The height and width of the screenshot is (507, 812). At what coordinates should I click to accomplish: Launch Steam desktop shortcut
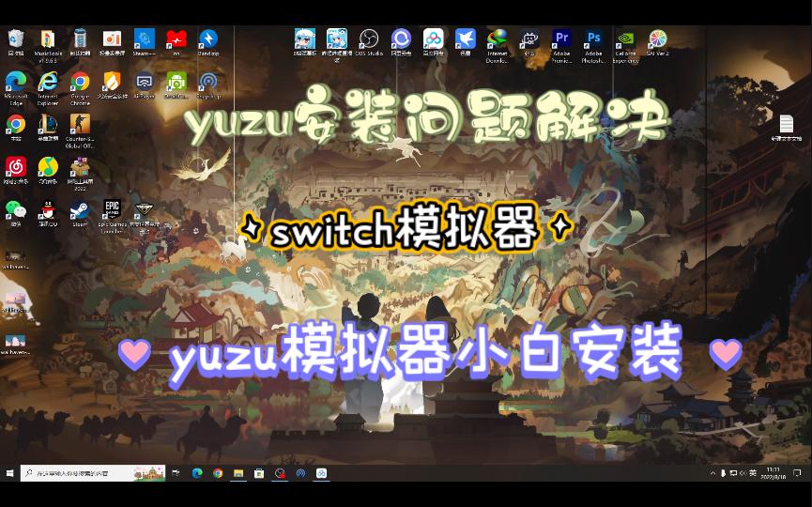[x=80, y=209]
